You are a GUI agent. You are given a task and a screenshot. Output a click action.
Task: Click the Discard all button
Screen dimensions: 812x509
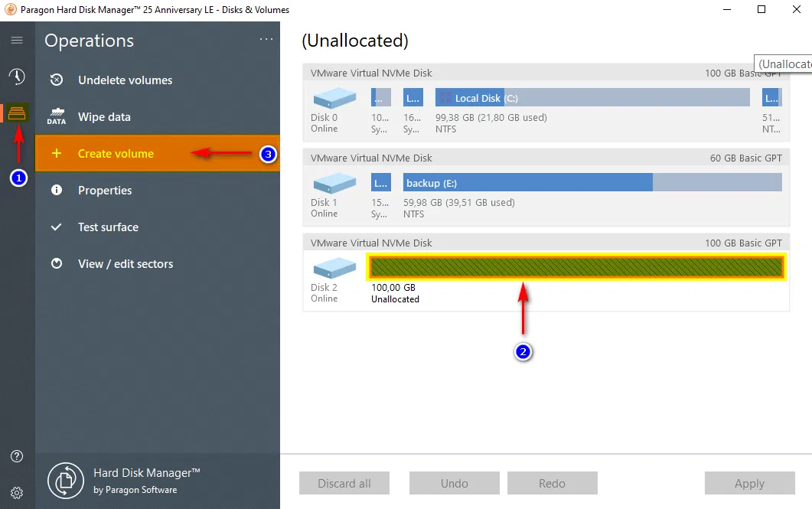pos(344,483)
